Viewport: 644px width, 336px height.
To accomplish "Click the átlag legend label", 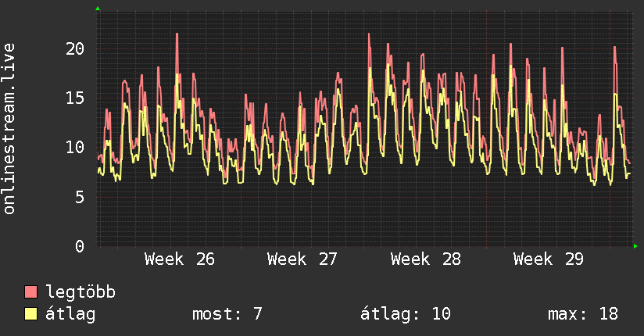I will pyautogui.click(x=70, y=314).
